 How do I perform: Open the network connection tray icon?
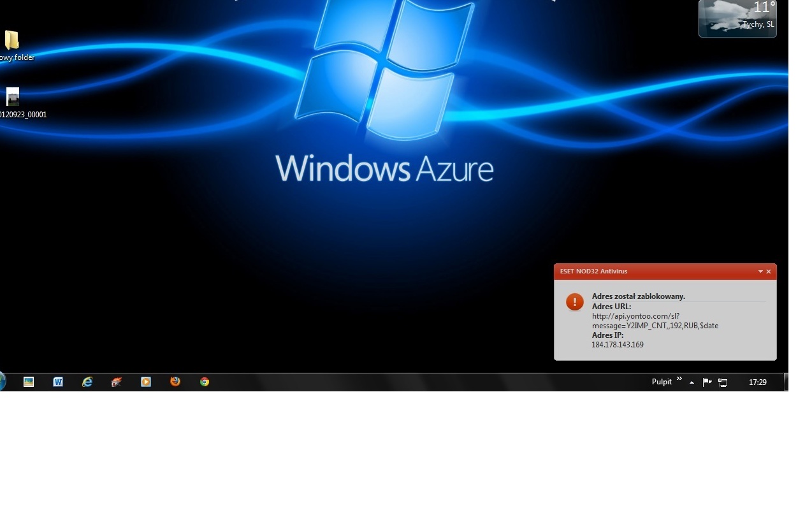click(723, 382)
